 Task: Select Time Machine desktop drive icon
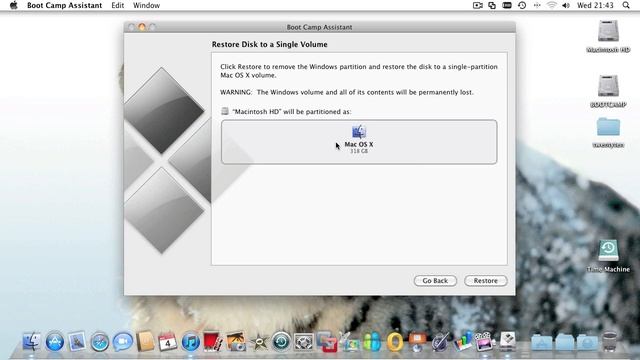(608, 250)
